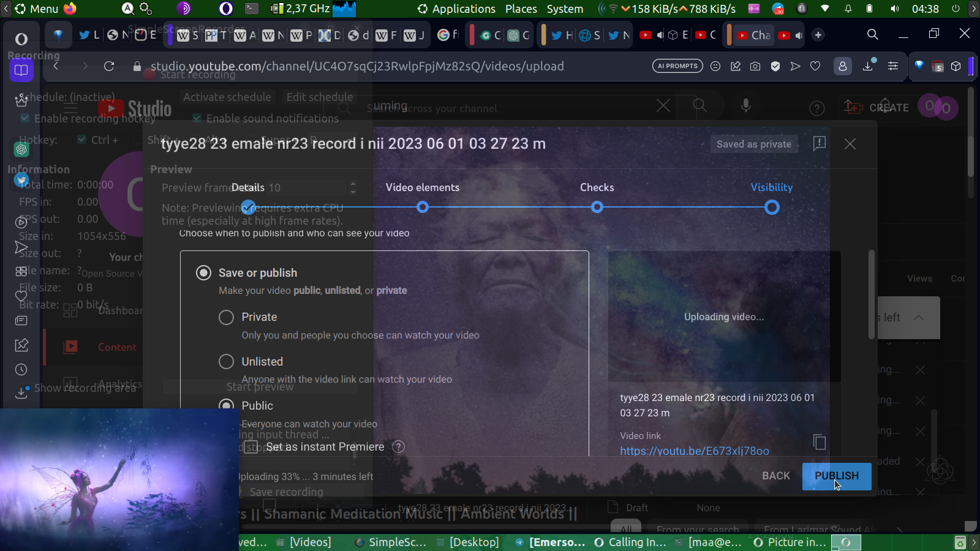Open the main Menu in top panel
This screenshot has width=980, height=551.
(37, 9)
